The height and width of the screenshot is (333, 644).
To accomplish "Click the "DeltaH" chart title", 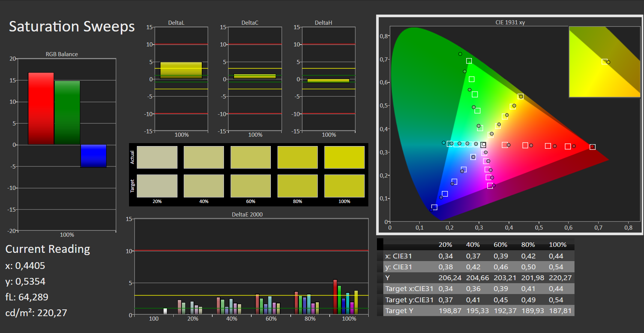I will click(323, 23).
